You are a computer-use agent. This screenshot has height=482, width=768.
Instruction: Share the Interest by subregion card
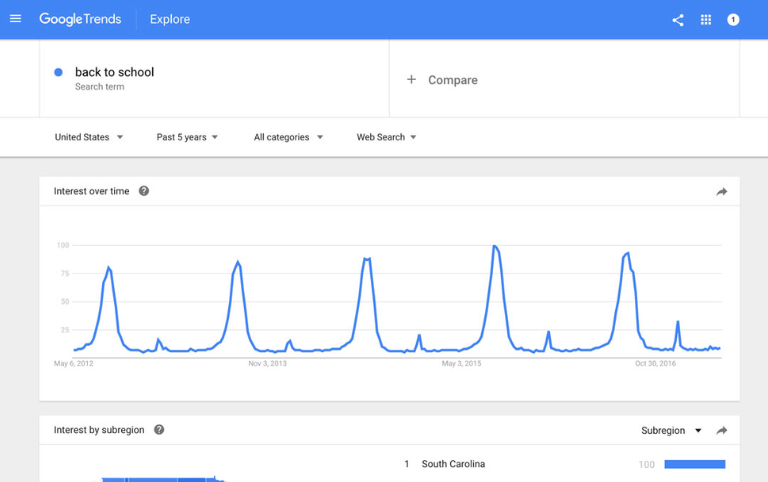click(x=722, y=431)
